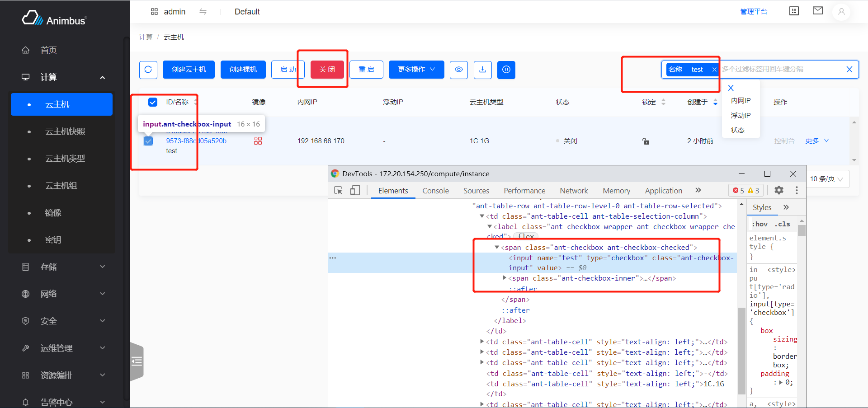The width and height of the screenshot is (868, 408).
Task: Click the lock icon in row
Action: [x=646, y=141]
